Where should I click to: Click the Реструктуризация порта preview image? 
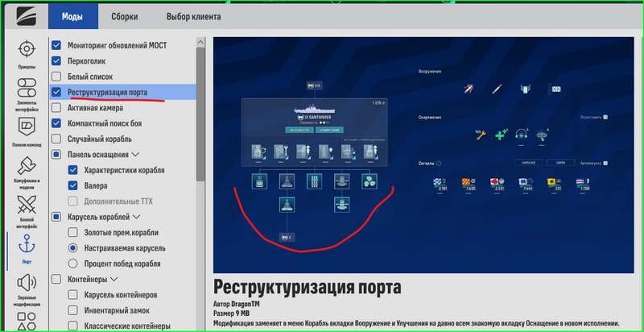click(423, 155)
